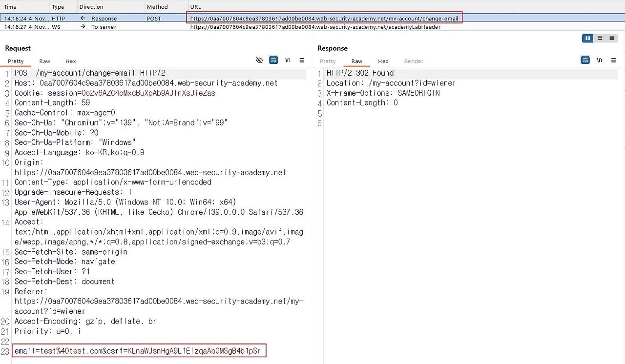
Task: Switch Request view to Hex tab
Action: tap(71, 61)
